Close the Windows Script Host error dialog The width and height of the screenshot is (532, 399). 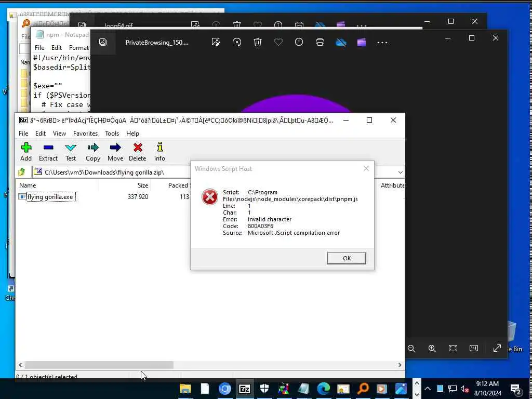pyautogui.click(x=366, y=168)
